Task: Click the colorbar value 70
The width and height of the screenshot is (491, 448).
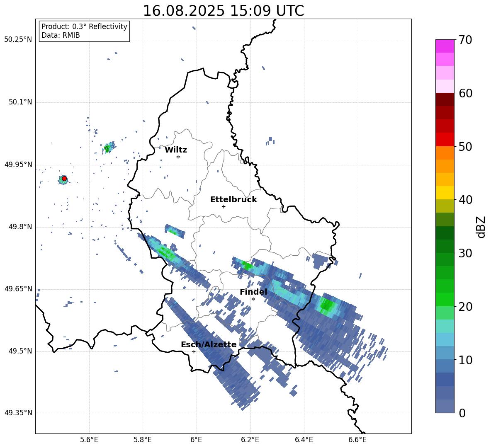Action: coord(465,40)
